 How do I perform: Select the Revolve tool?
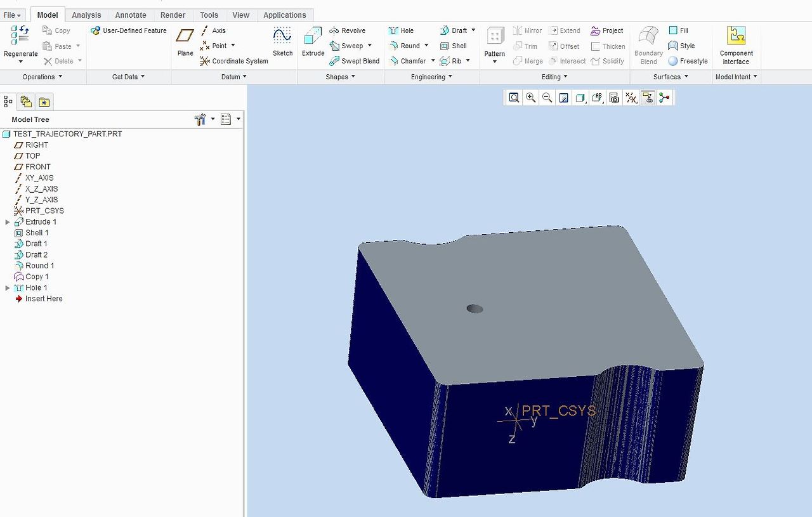point(347,30)
